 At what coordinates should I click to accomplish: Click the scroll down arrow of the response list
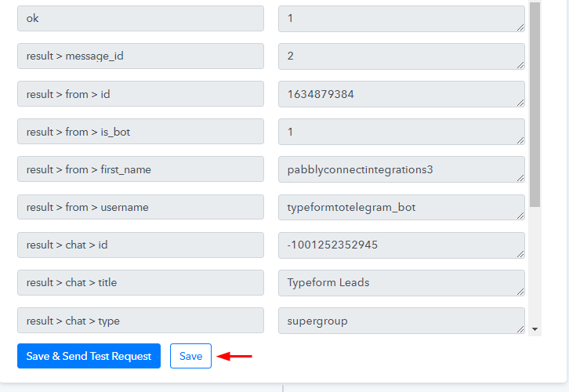point(535,329)
